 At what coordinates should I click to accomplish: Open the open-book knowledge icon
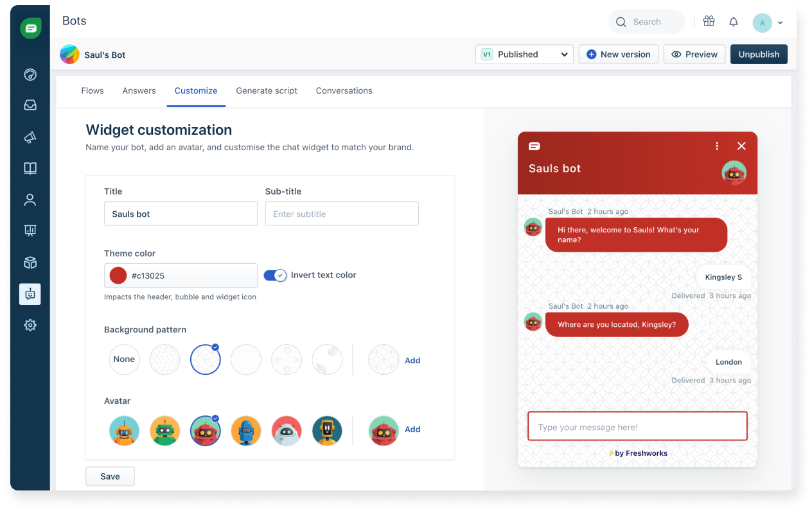pyautogui.click(x=30, y=168)
